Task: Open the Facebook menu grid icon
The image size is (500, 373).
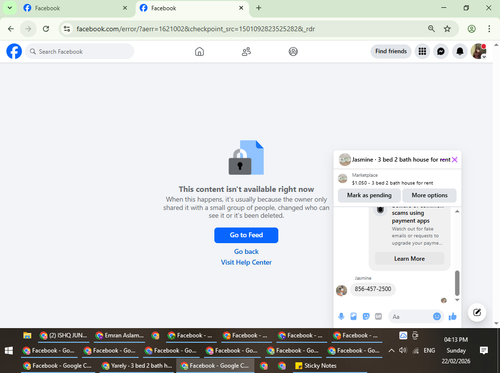Action: tap(422, 51)
